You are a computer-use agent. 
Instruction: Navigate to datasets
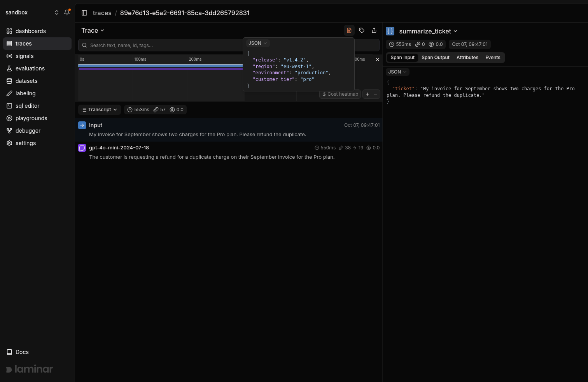37,81
